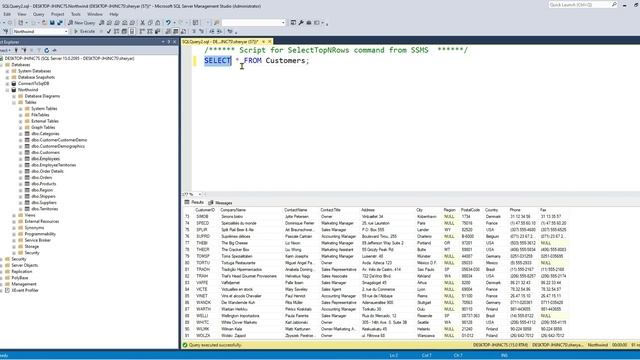Click the Connect button in Object Explorer

click(x=5, y=50)
